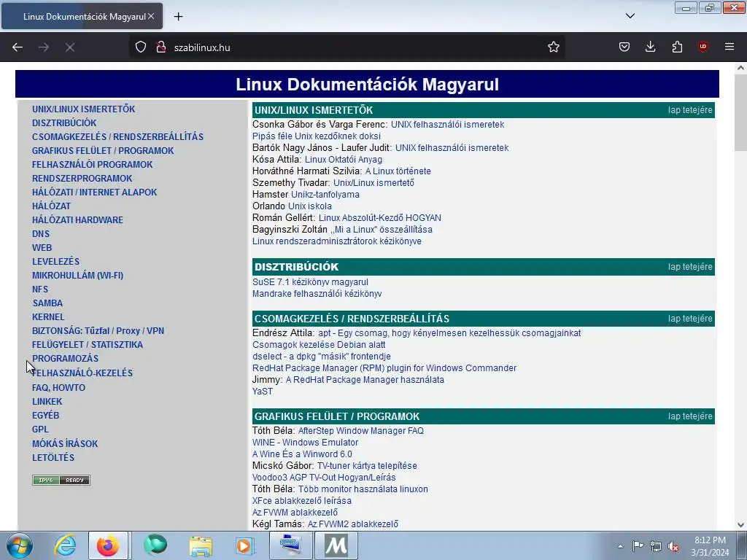Open the YaST link
Screen dimensions: 747x560
263,392
